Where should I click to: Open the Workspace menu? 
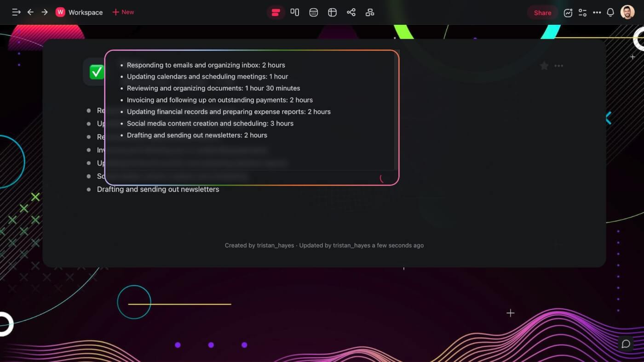pos(86,12)
